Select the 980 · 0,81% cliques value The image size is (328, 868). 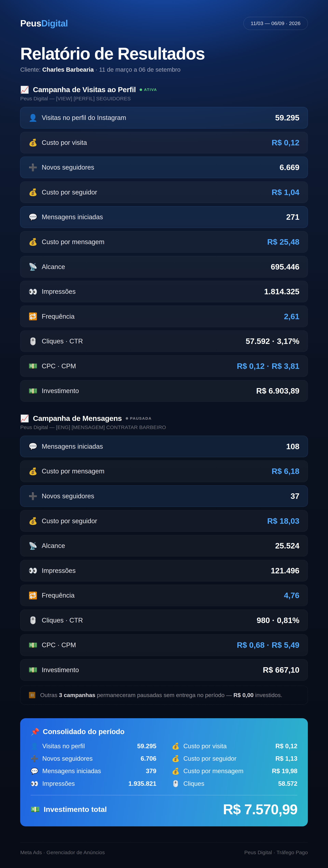coord(278,620)
